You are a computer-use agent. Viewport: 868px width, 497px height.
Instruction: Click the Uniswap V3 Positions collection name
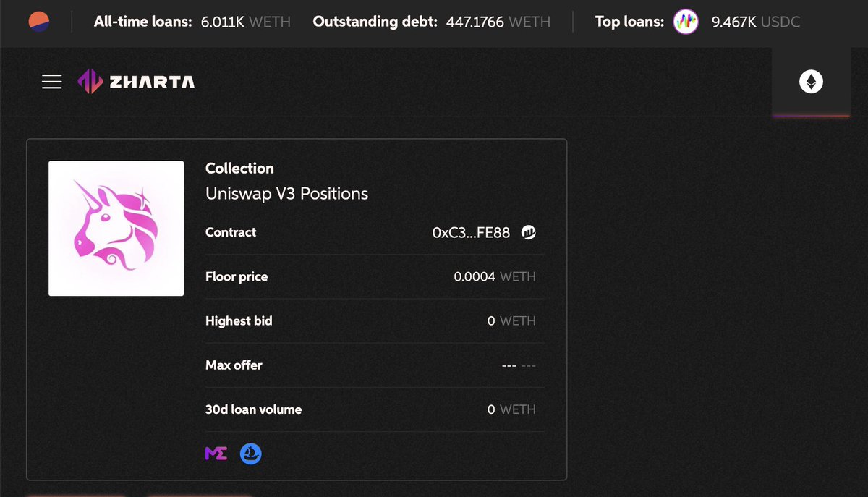(x=287, y=194)
